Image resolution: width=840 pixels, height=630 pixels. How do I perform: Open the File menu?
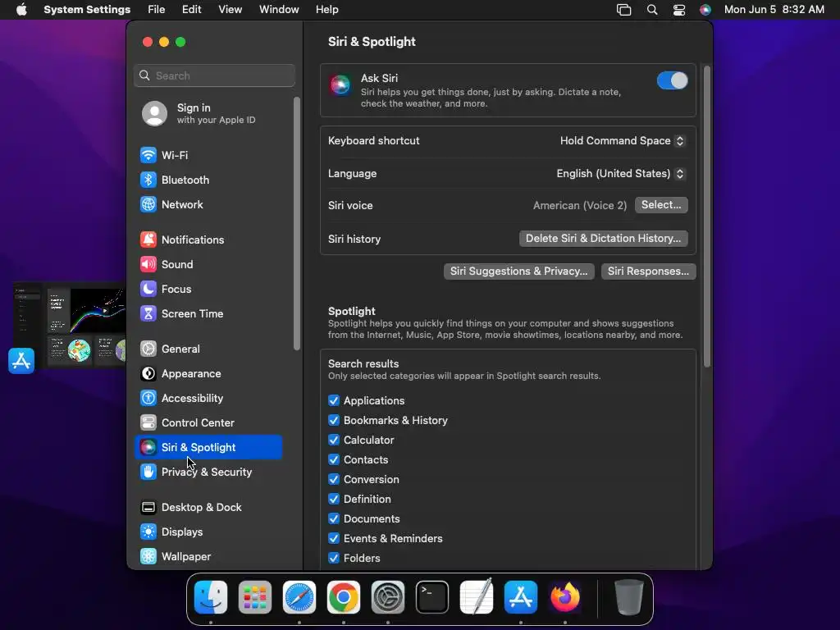[x=157, y=10]
